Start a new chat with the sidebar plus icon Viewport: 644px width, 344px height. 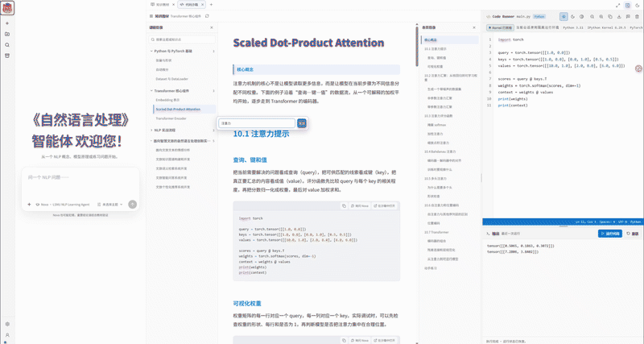tap(7, 23)
